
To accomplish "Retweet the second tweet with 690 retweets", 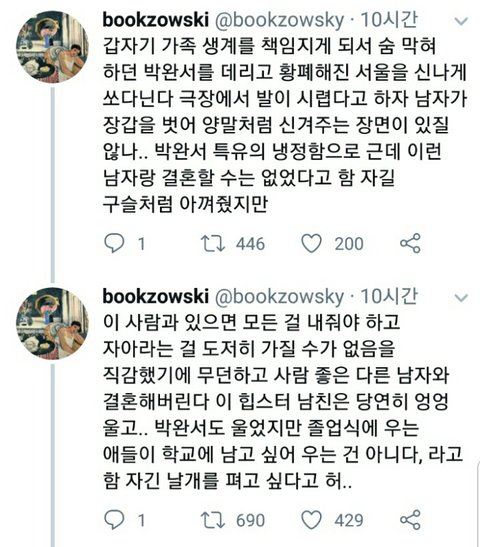I will [213, 520].
